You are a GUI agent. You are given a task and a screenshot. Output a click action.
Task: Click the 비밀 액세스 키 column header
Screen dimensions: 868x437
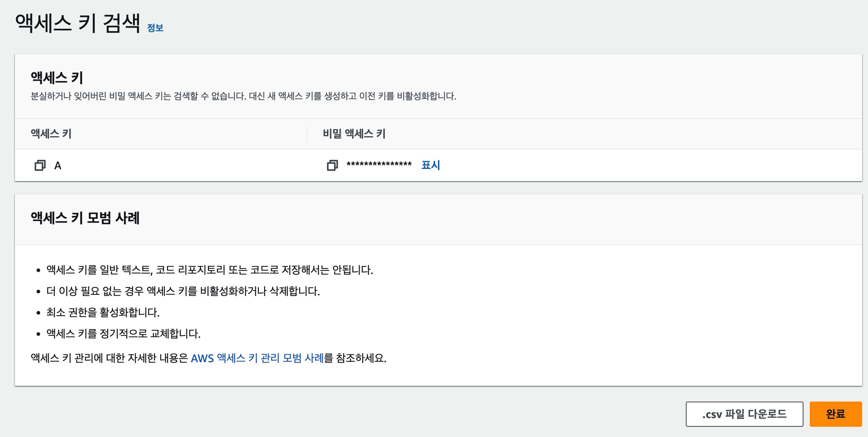[354, 134]
